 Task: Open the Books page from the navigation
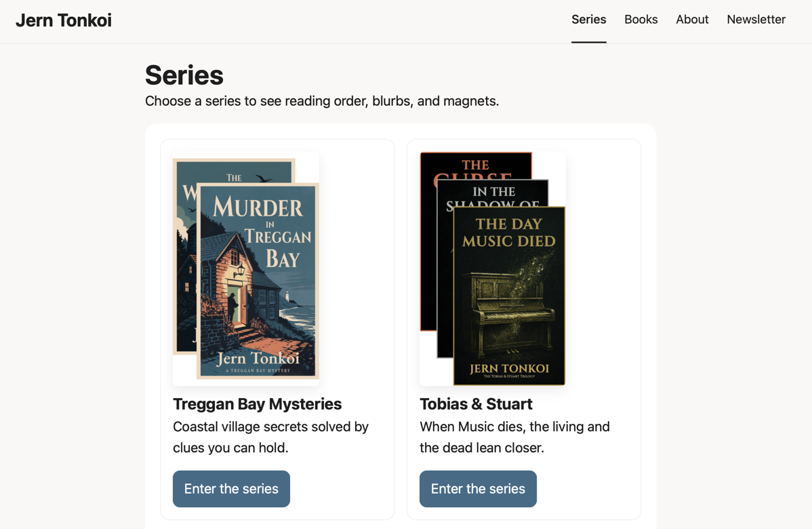pyautogui.click(x=641, y=20)
